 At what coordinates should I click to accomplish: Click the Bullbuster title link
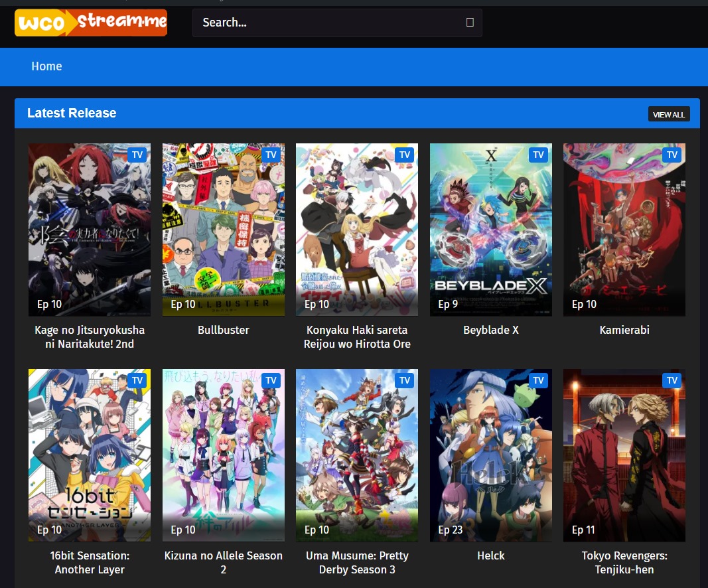[x=224, y=330]
